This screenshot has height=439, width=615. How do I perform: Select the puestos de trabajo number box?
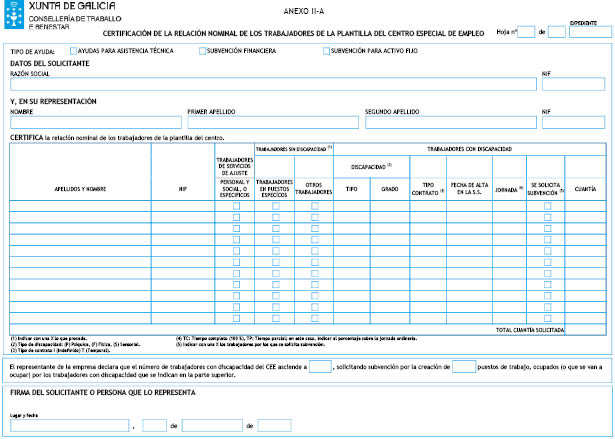click(x=463, y=367)
